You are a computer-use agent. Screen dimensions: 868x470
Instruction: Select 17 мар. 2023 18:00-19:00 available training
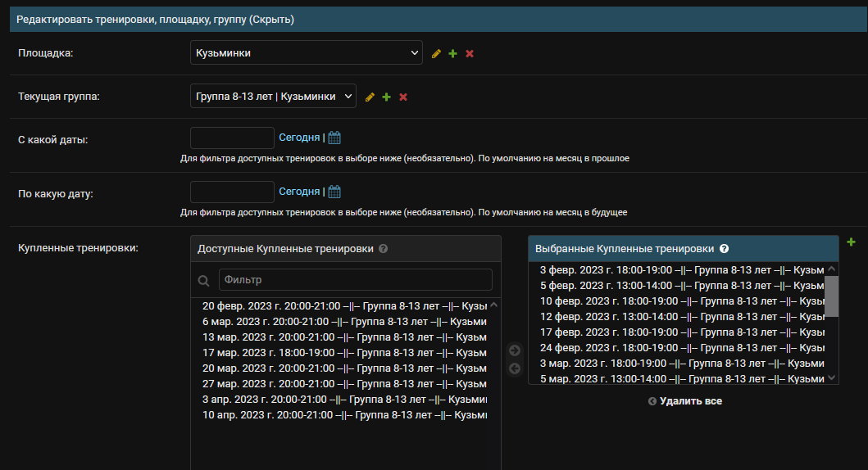[344, 352]
